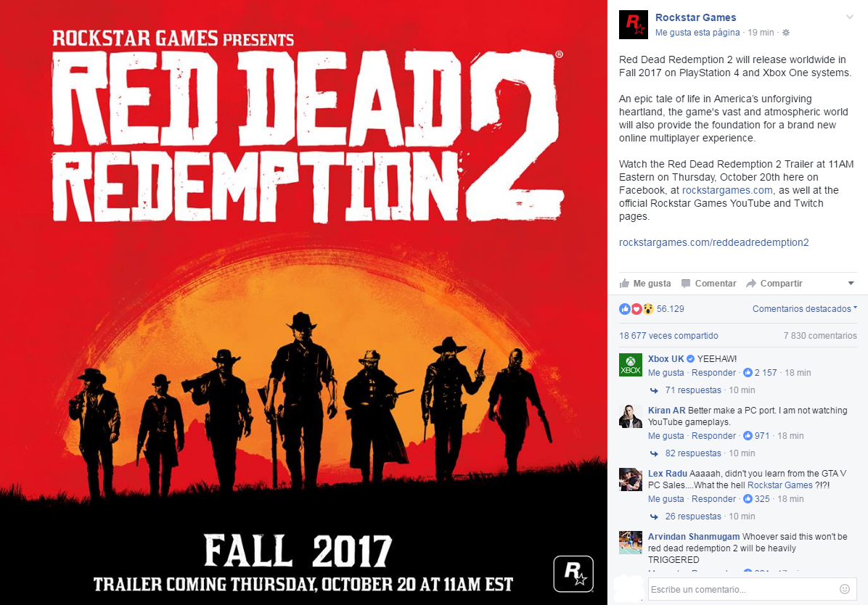Expand the 71 respuestas under Xbox UK
The width and height of the screenshot is (868, 605).
(x=693, y=390)
